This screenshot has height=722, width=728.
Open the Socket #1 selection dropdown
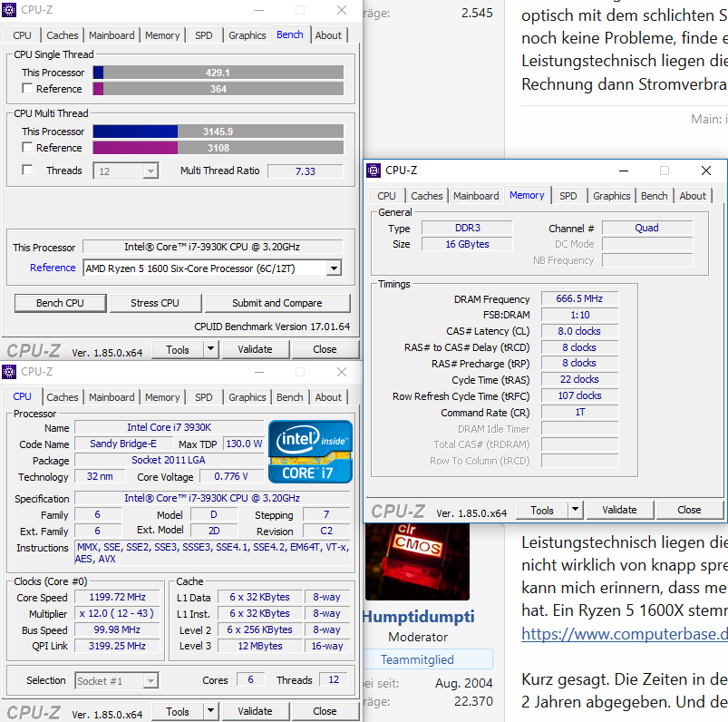[117, 680]
